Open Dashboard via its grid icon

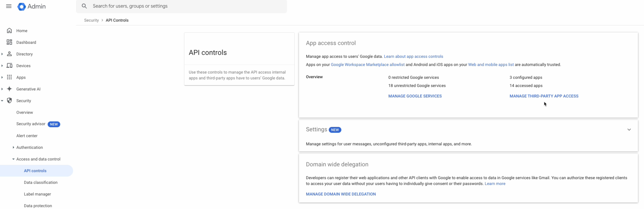[x=10, y=42]
